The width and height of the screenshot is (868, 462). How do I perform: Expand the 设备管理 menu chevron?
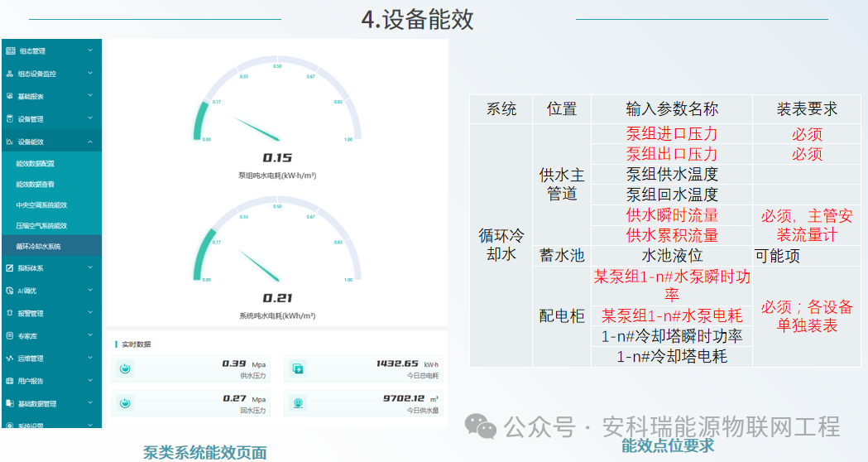pyautogui.click(x=90, y=118)
